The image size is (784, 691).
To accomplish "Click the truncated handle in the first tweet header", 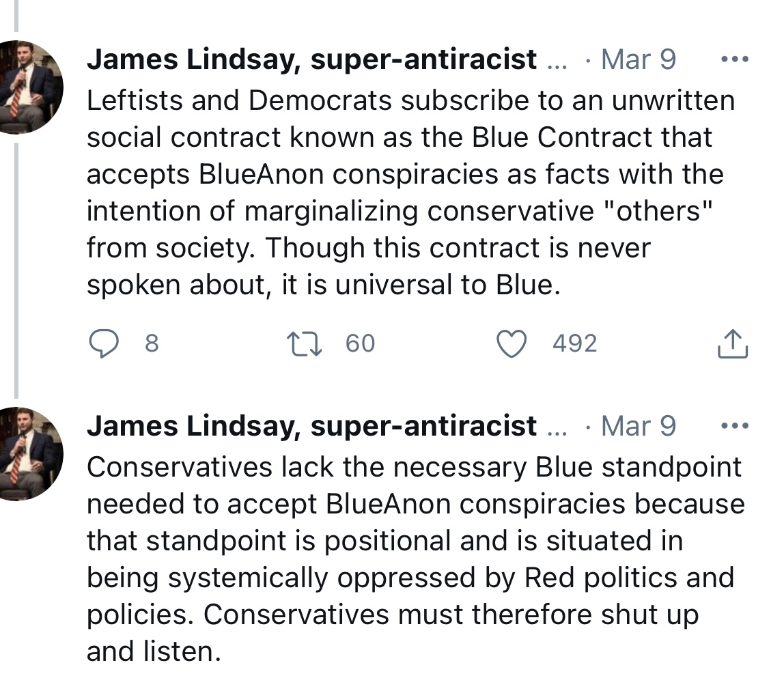I will pyautogui.click(x=557, y=61).
